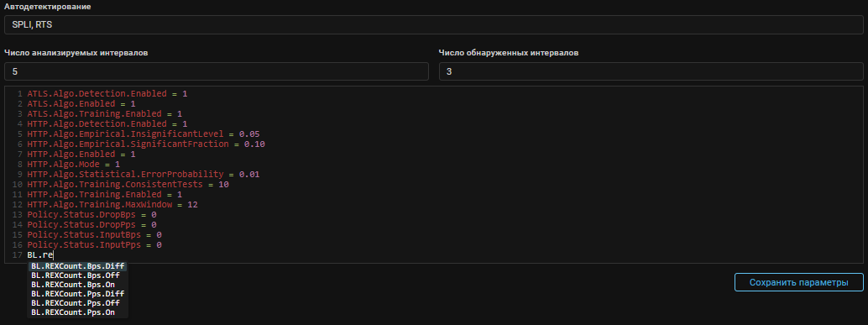This screenshot has height=325, width=868.
Task: Click line ATLS.Algo.Training.Enabled = 1
Action: (105, 113)
